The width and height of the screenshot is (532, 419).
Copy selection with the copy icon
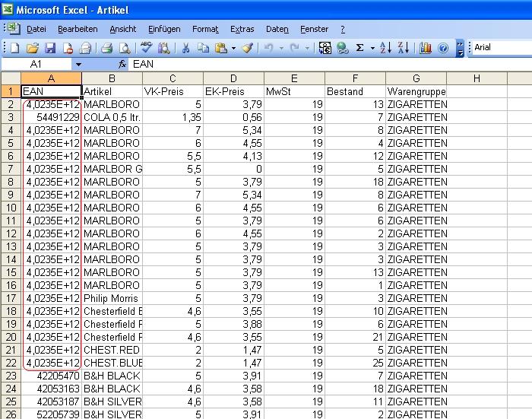(x=203, y=48)
